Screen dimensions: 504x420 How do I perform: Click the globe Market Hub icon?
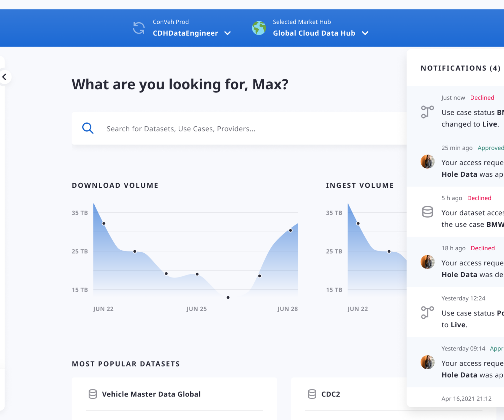[x=259, y=28]
